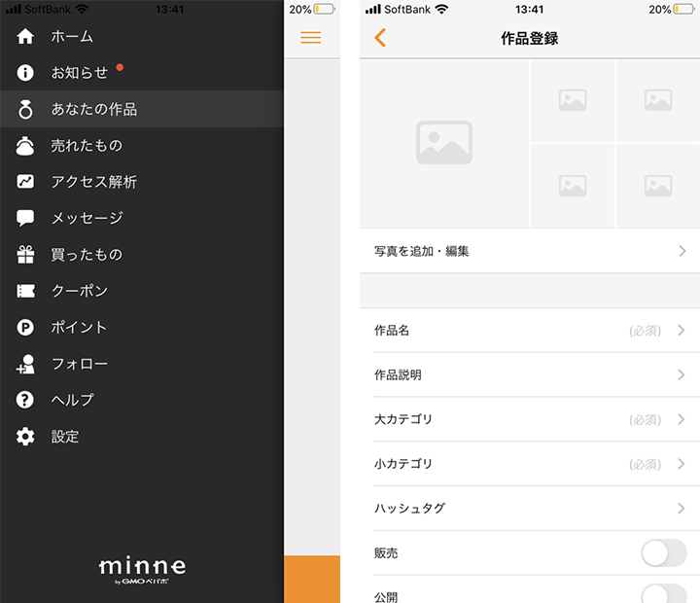Tap (必須) label on 作品名 row
The image size is (700, 603).
646,331
